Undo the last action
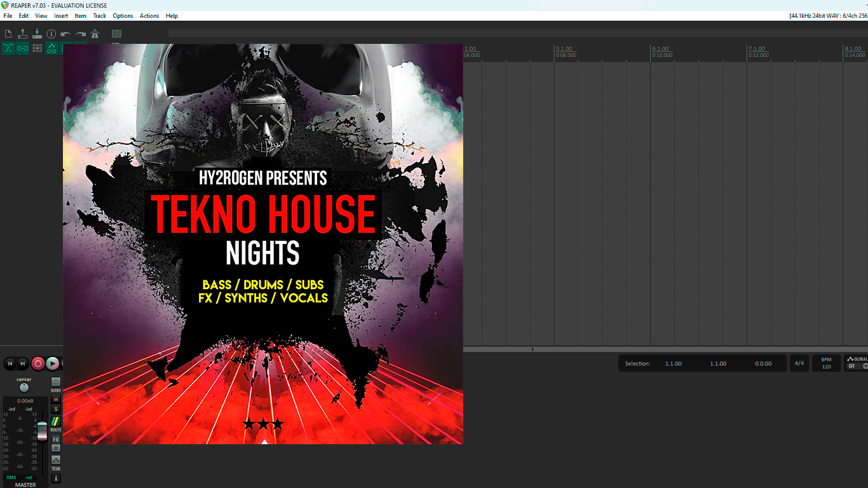Image resolution: width=868 pixels, height=488 pixels. 65,34
